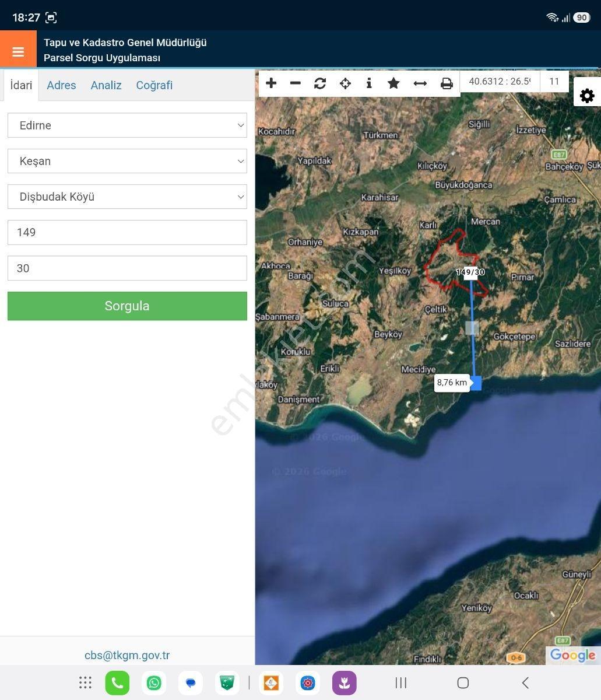Print the map with the printer icon

447,83
